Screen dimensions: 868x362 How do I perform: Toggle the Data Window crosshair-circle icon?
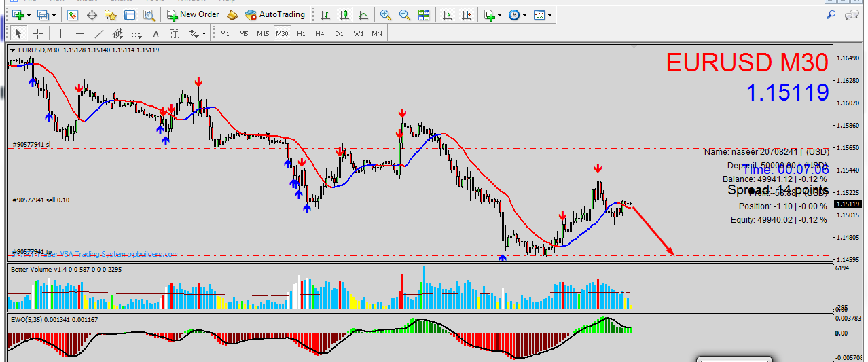(92, 14)
